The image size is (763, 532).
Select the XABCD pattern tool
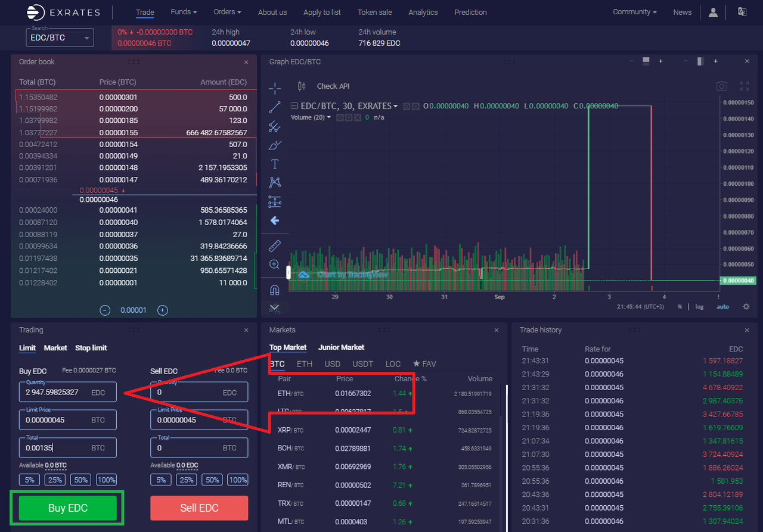[275, 182]
